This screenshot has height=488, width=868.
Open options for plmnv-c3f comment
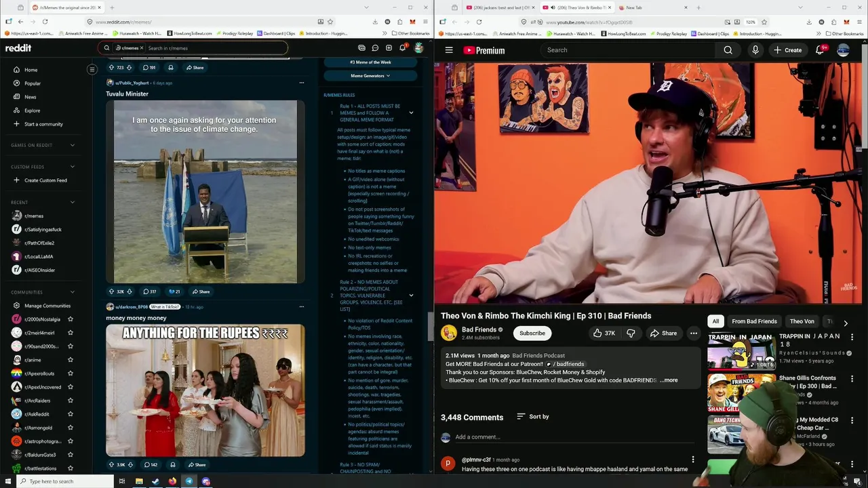coord(692,460)
